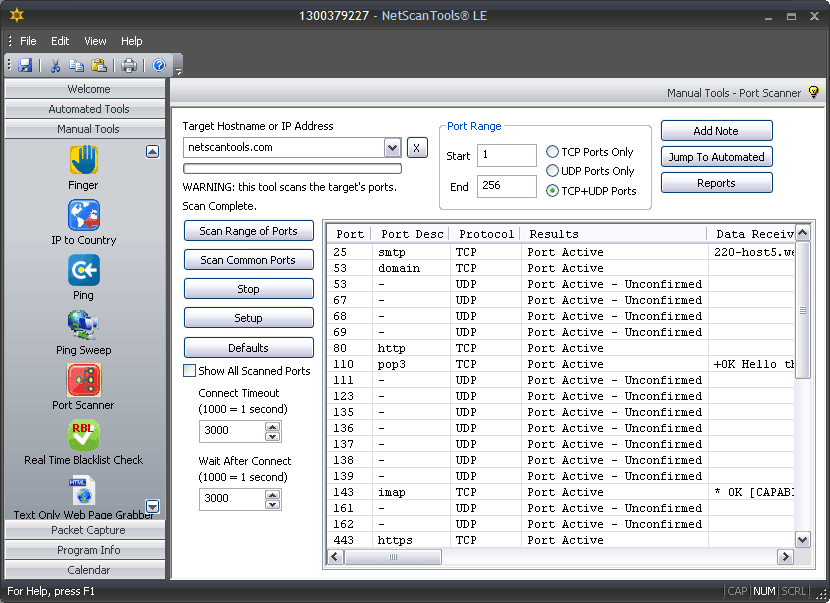Click the Protocol column header
The height and width of the screenshot is (603, 830).
[485, 234]
